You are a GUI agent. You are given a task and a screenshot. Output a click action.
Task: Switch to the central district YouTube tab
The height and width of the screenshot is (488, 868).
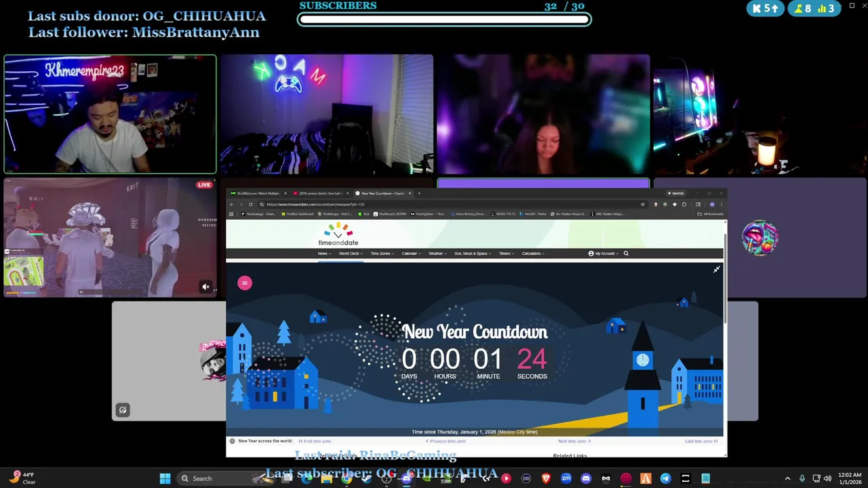click(x=320, y=193)
